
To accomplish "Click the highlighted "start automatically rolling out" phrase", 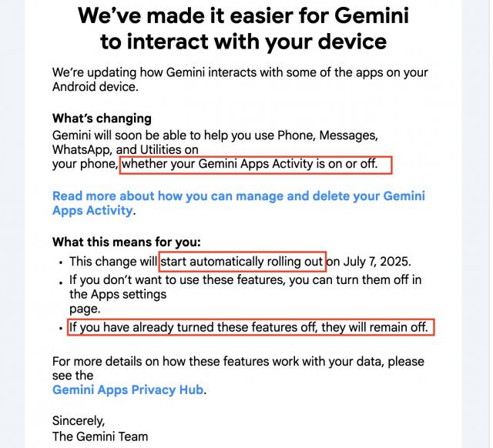I will coord(242,262).
